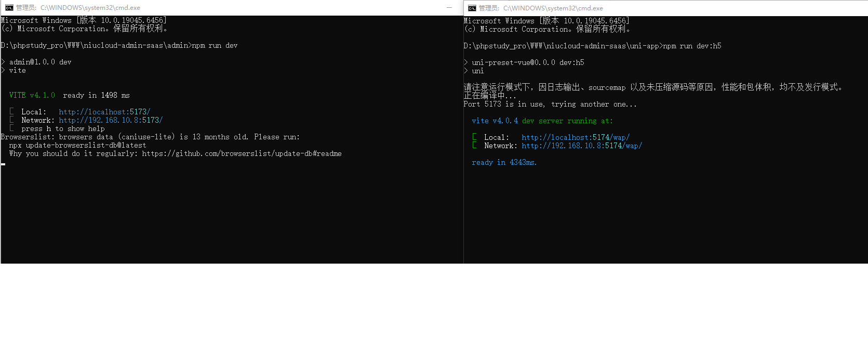Click the green VITE v4.1.0 text

[x=32, y=95]
